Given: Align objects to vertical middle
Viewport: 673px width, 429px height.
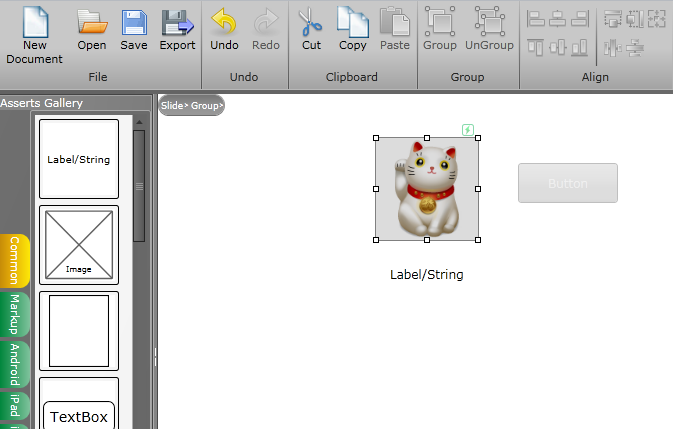Looking at the screenshot, I should tap(557, 47).
